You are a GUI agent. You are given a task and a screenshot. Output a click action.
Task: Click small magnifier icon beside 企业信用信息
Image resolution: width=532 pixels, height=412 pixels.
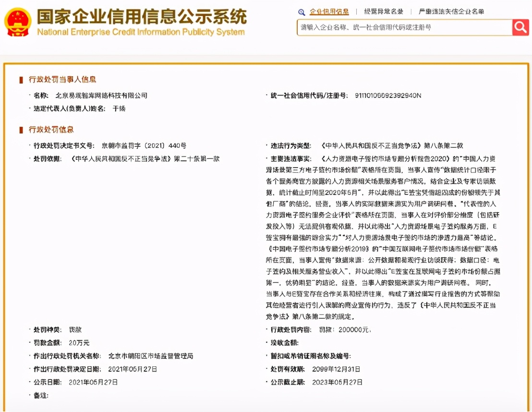pos(301,12)
